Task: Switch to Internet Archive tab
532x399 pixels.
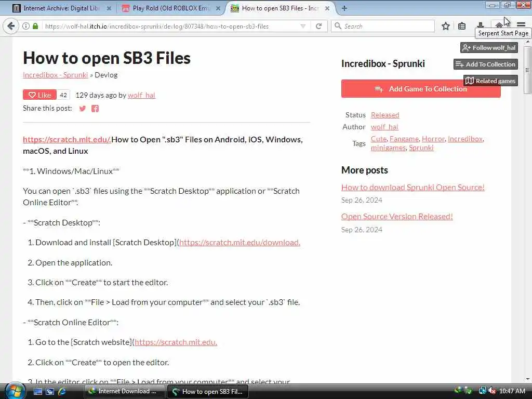Action: tap(61, 8)
